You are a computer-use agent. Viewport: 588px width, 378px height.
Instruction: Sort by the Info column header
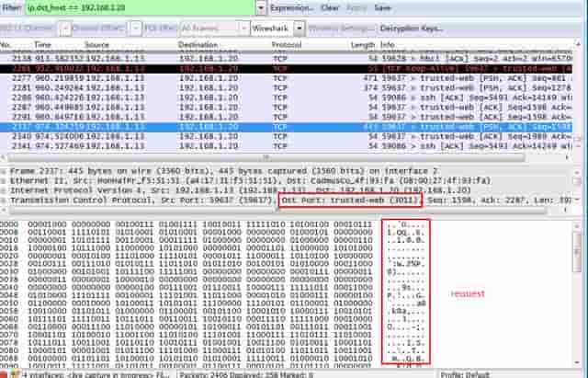pyautogui.click(x=388, y=45)
